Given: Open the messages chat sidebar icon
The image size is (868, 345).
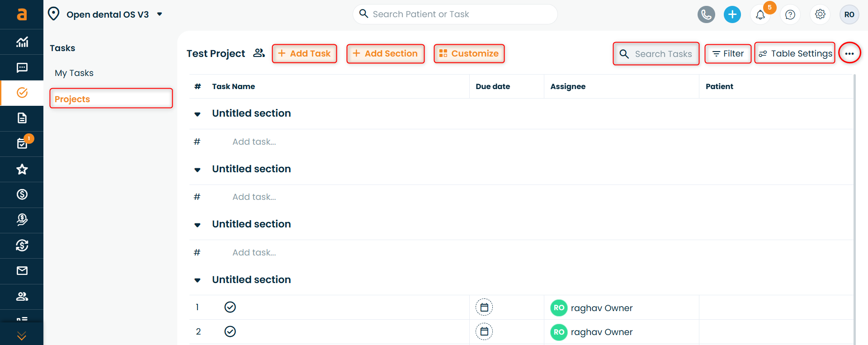Looking at the screenshot, I should point(22,67).
